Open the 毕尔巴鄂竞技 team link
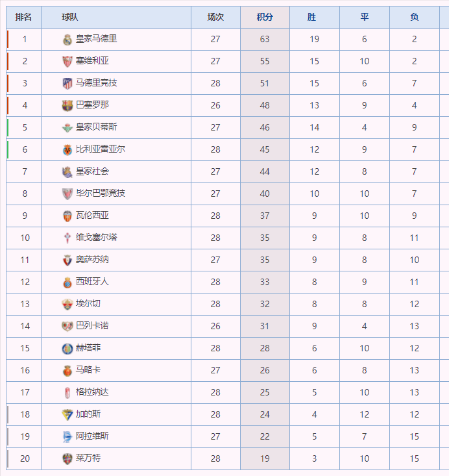This screenshot has height=476, width=449. 101,194
